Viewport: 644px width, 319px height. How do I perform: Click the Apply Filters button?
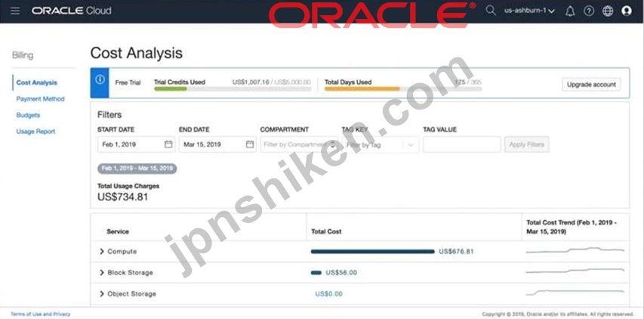pos(526,144)
